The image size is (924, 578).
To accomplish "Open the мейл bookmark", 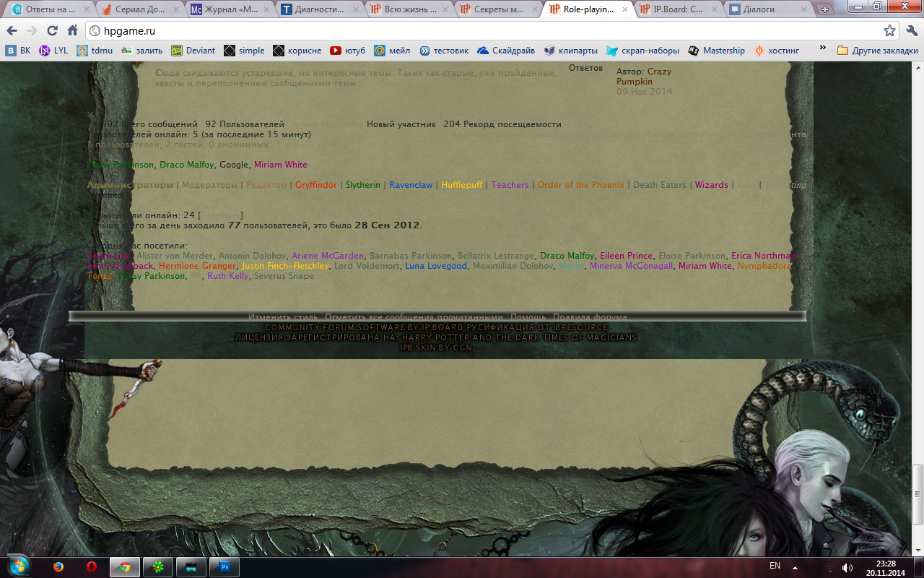I will 392,51.
